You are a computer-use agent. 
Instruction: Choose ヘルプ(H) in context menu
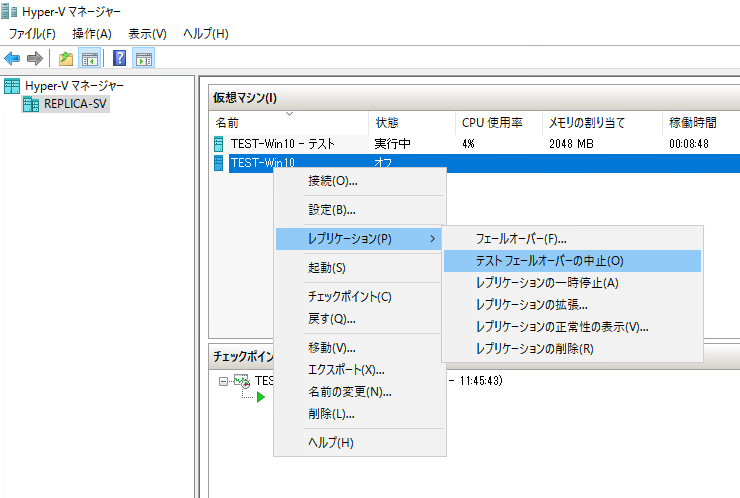(360, 443)
